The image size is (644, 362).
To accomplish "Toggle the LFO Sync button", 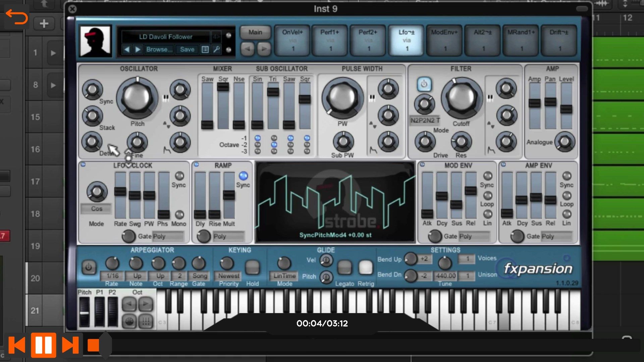I will (179, 176).
